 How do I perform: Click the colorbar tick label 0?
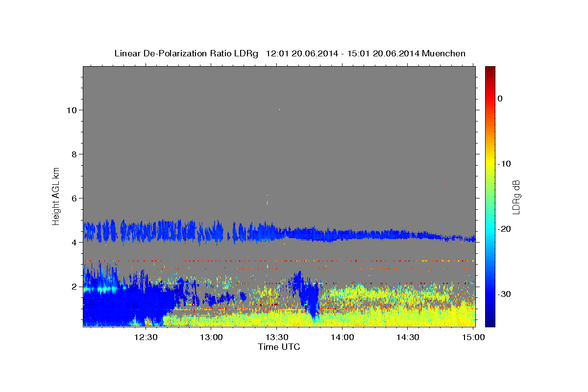(x=500, y=98)
